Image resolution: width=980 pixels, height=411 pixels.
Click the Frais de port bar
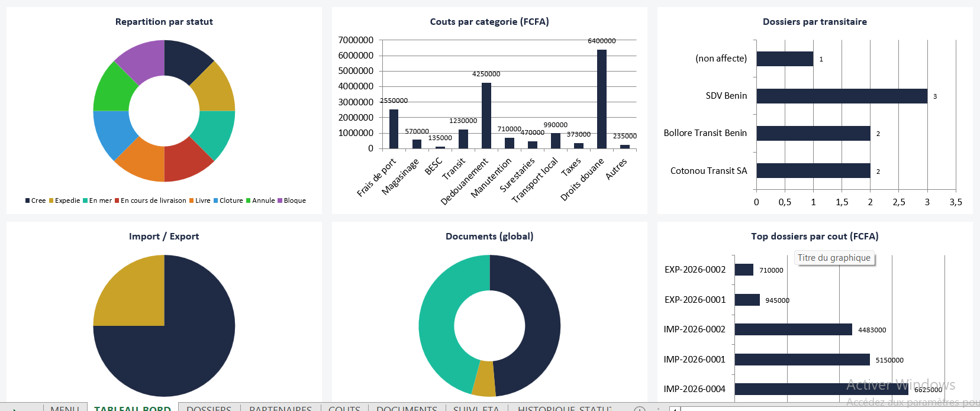click(x=394, y=129)
